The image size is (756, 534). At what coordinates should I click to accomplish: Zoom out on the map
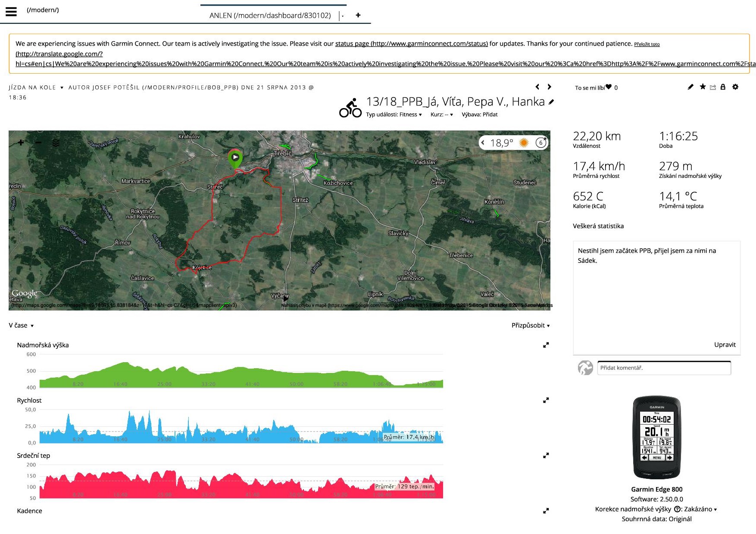(38, 143)
